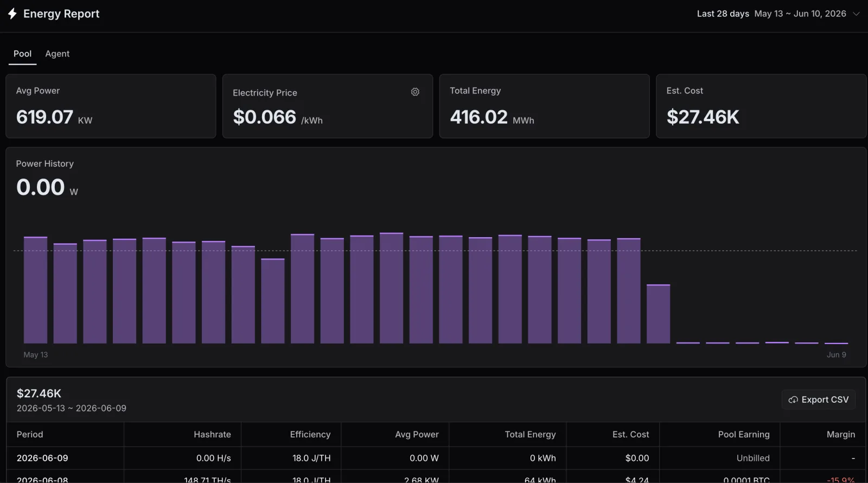Viewport: 868px width, 483px height.
Task: Click the Pool Earning column header
Action: [744, 434]
